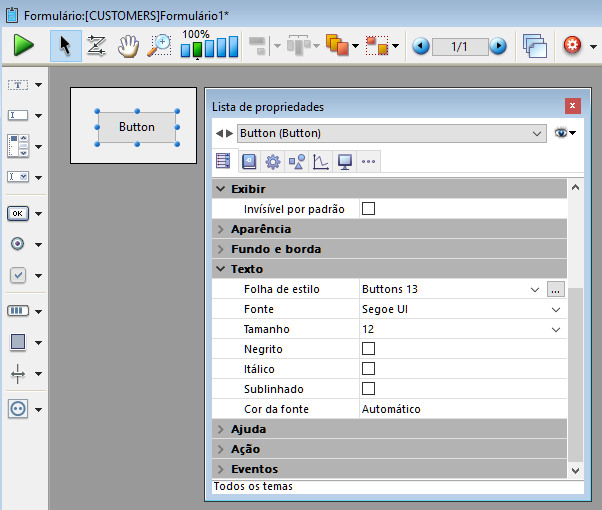Select the arrow pointer tool
Viewport: 602px width, 510px height.
point(66,46)
